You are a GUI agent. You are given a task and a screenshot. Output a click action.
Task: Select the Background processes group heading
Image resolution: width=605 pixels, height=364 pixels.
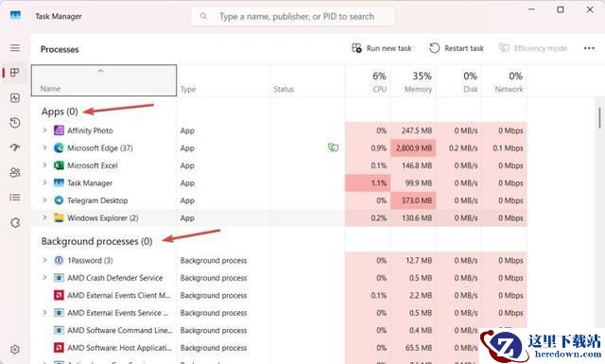pyautogui.click(x=96, y=241)
